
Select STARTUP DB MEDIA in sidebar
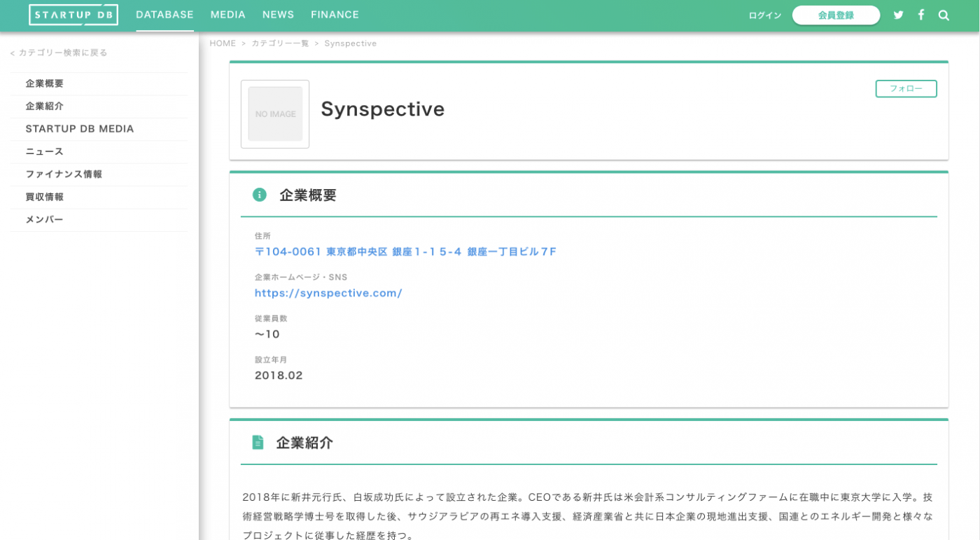(x=99, y=129)
